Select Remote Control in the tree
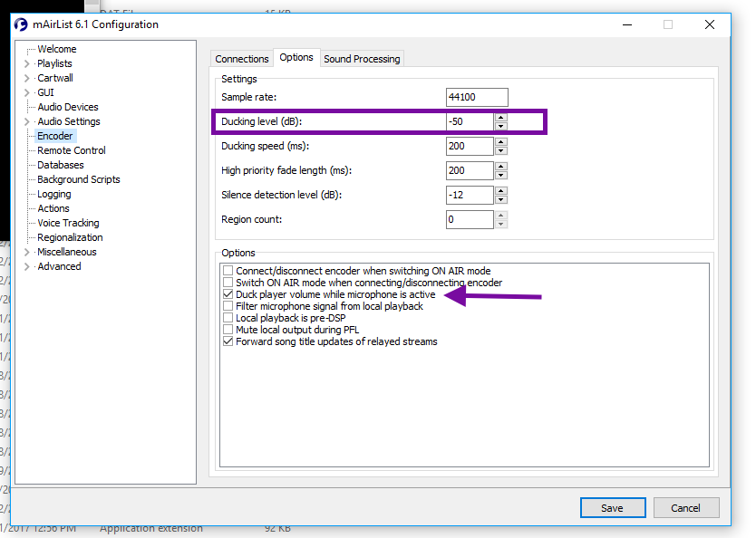 [x=71, y=150]
